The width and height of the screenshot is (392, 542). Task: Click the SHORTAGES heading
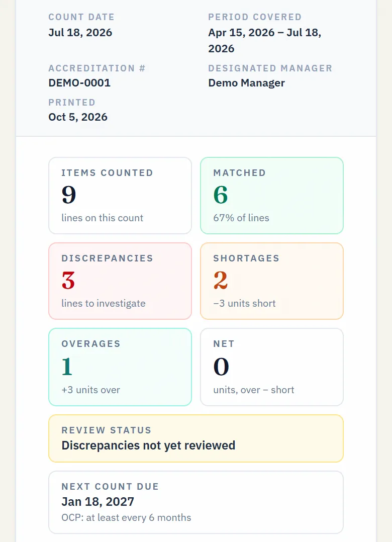[246, 258]
